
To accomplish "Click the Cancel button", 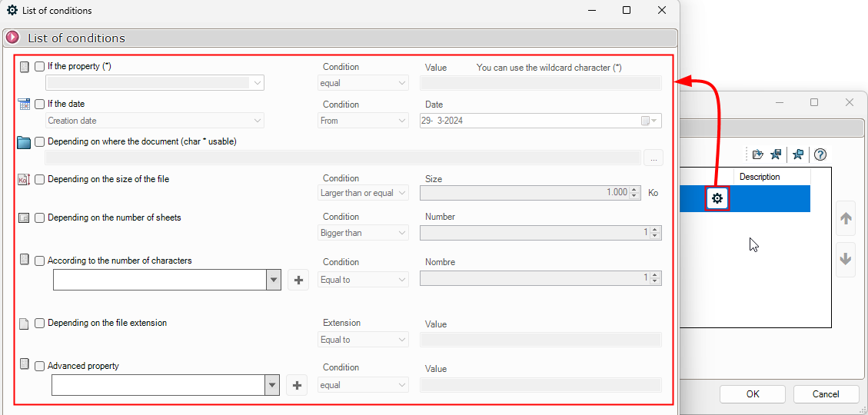I will [x=826, y=394].
